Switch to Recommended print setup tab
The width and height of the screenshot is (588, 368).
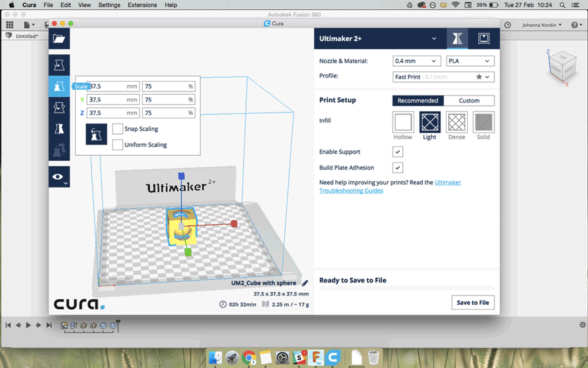(x=417, y=101)
